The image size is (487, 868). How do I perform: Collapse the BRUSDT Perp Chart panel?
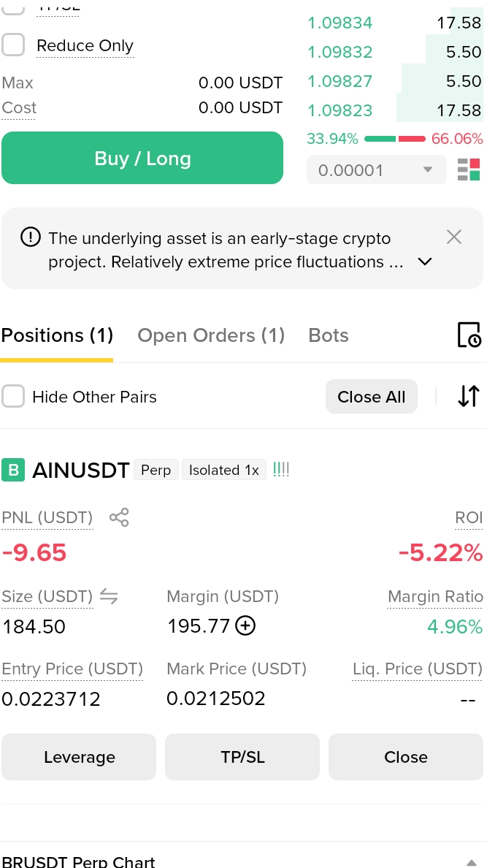pyautogui.click(x=471, y=861)
